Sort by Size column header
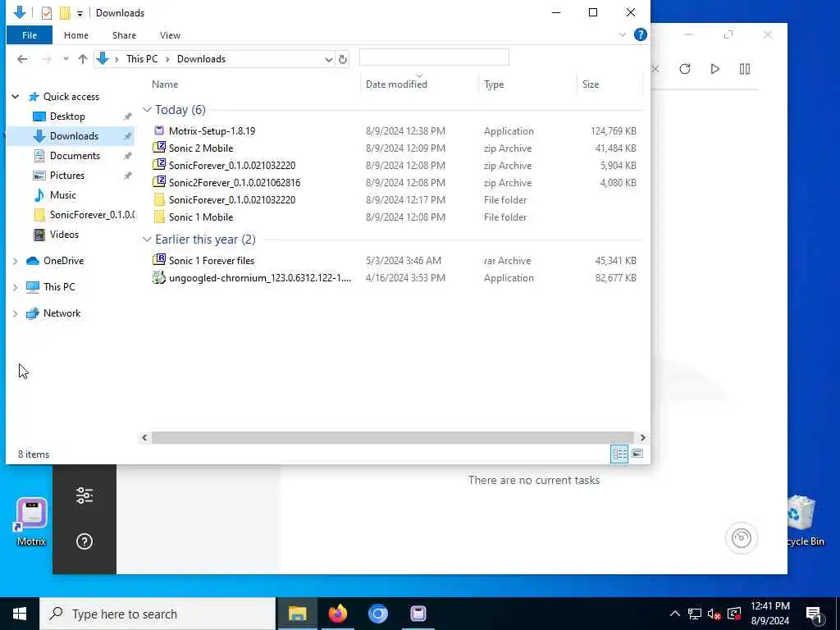 pyautogui.click(x=591, y=84)
